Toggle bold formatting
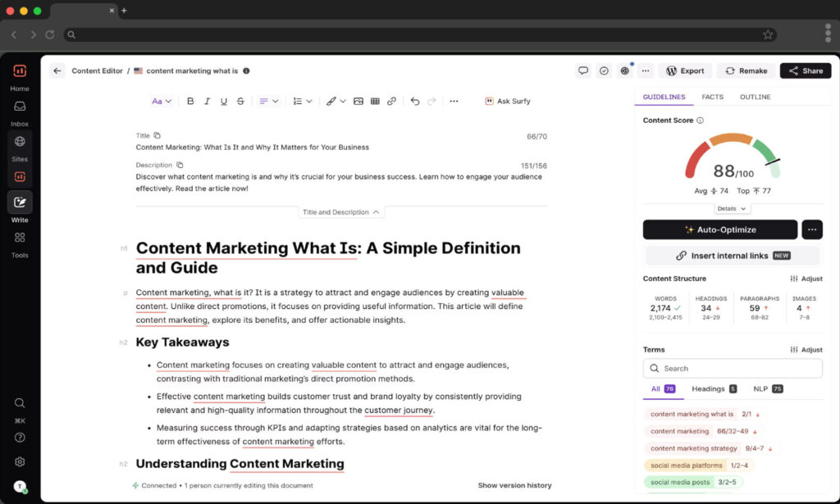Viewport: 840px width, 504px height. coord(190,101)
